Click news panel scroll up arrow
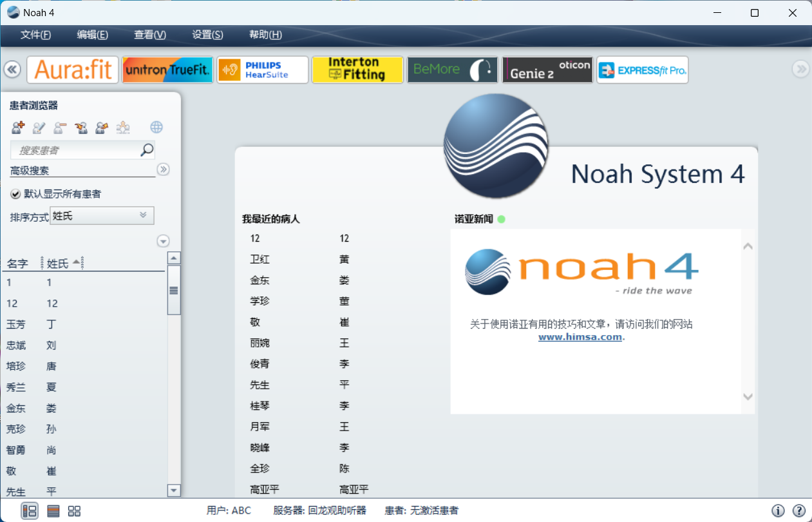812x522 pixels. coord(748,246)
